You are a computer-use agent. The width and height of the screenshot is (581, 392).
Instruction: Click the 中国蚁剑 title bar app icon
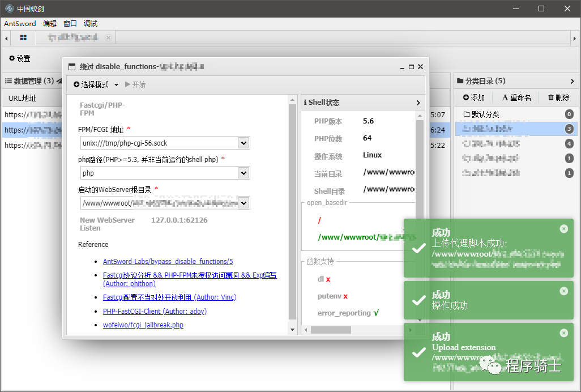tap(9, 8)
